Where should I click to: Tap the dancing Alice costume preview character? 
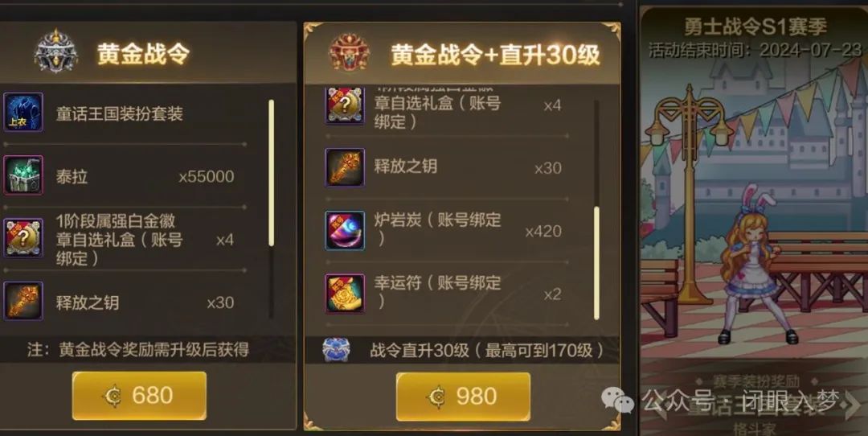(751, 265)
